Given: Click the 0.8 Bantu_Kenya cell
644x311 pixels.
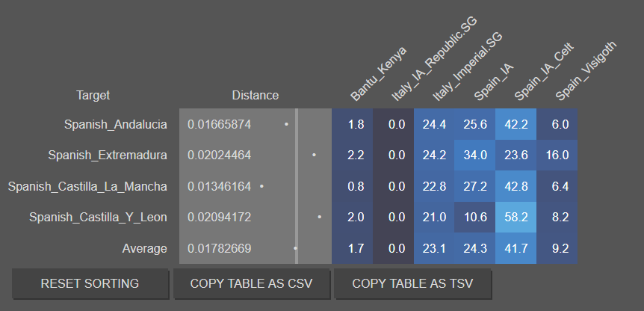Looking at the screenshot, I should (353, 186).
